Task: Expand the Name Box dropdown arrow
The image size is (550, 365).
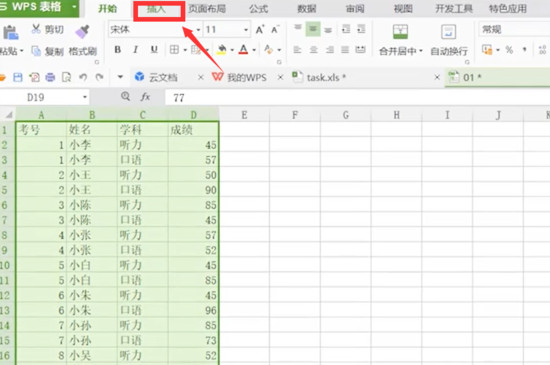Action: tap(85, 97)
